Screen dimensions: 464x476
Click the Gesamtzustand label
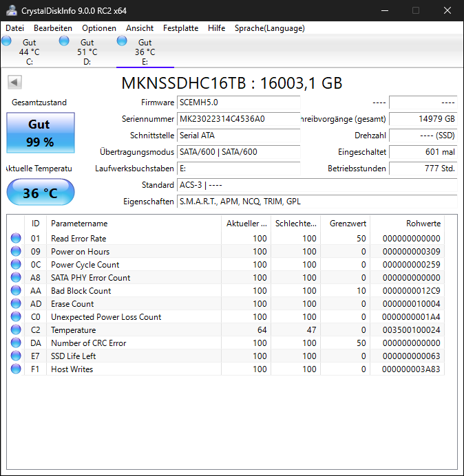click(39, 102)
